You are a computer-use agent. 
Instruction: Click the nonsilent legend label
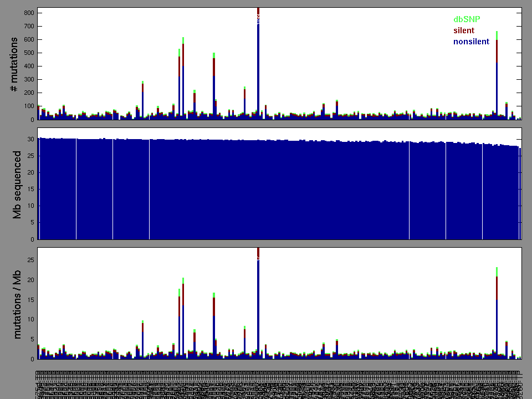pyautogui.click(x=471, y=42)
